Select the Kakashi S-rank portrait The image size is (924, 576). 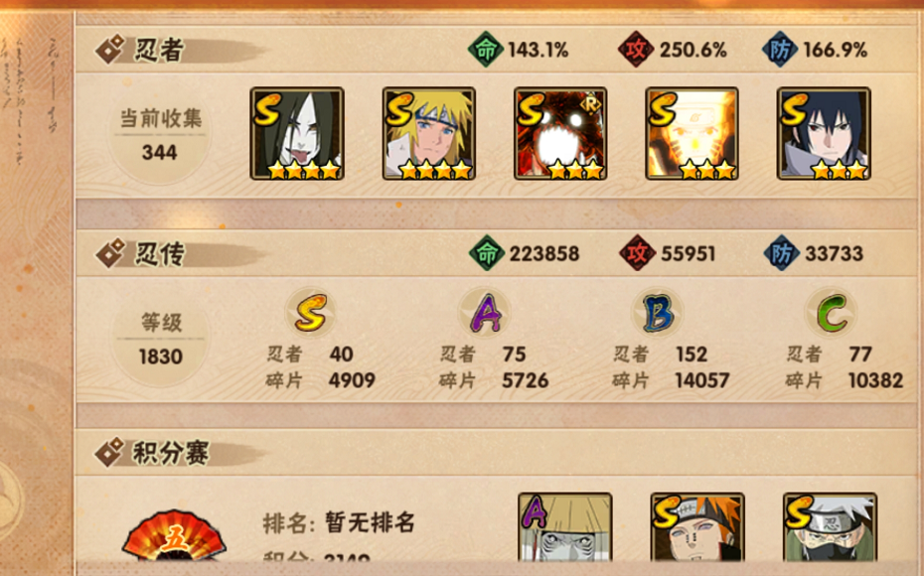tap(830, 526)
